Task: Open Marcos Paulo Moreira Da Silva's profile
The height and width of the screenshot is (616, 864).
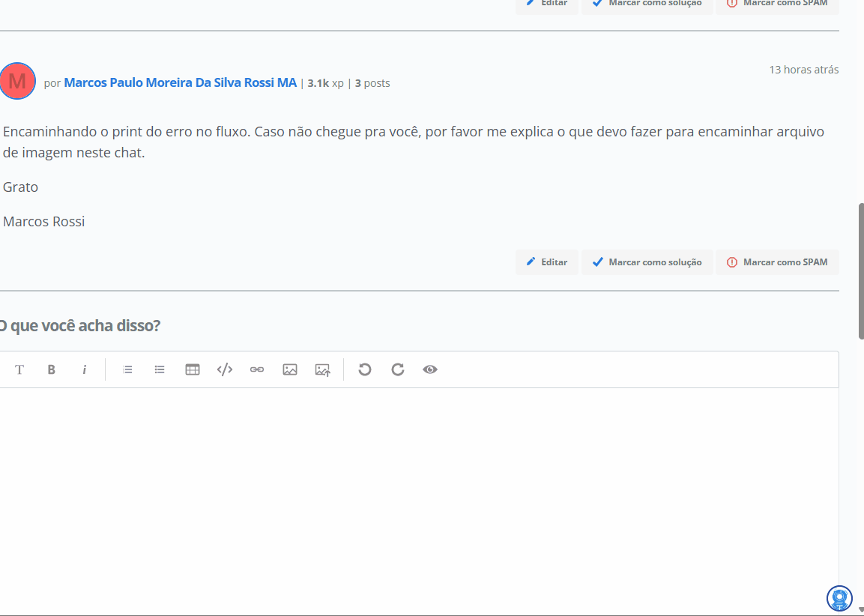Action: [180, 82]
